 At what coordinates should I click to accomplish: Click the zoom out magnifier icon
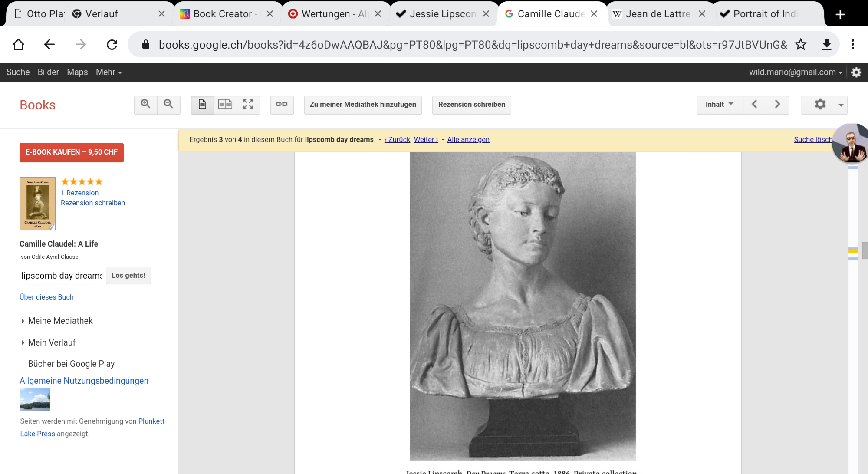[x=168, y=104]
